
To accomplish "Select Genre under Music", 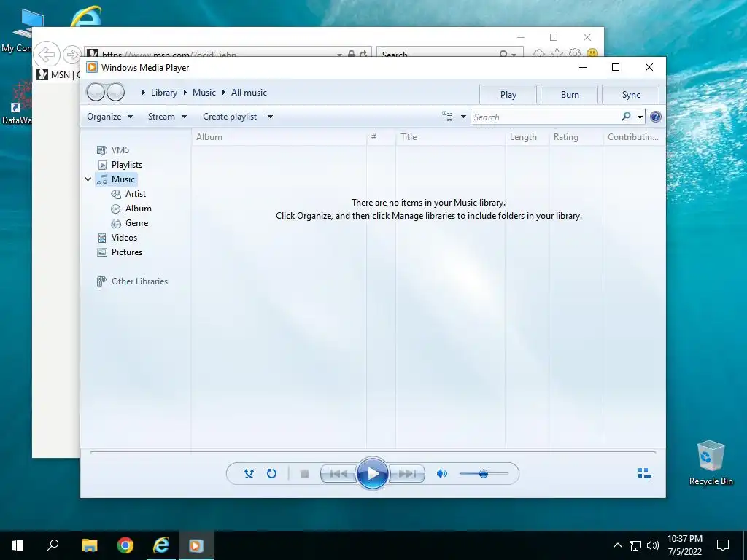I will (x=130, y=223).
